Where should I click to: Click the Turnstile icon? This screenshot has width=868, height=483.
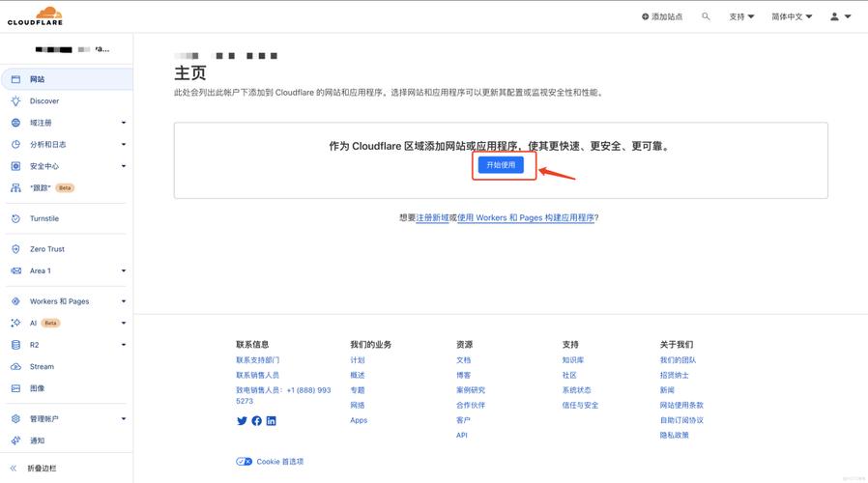[16, 218]
